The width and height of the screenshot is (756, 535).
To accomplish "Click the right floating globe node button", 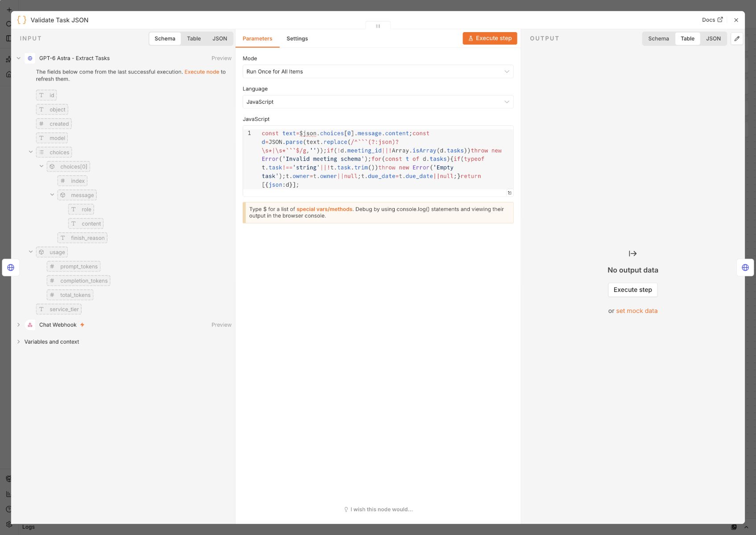I will tap(745, 267).
